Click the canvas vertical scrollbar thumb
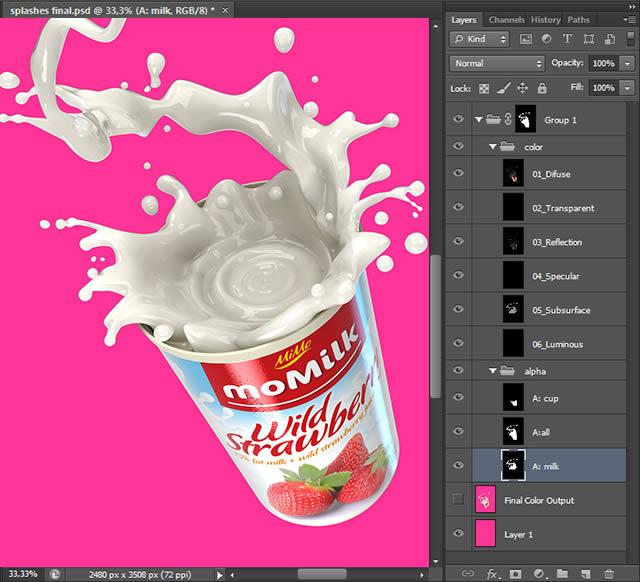 436,326
